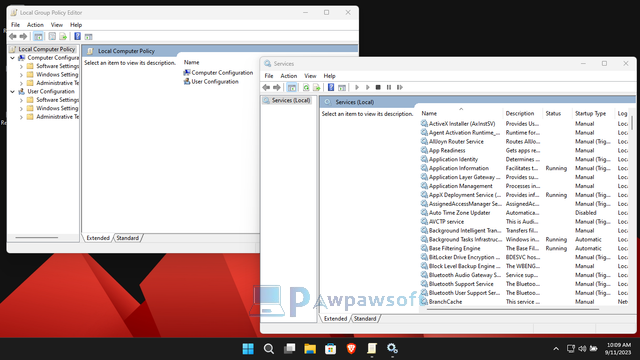
Task: Open taskbar Search icon
Action: (x=269, y=349)
